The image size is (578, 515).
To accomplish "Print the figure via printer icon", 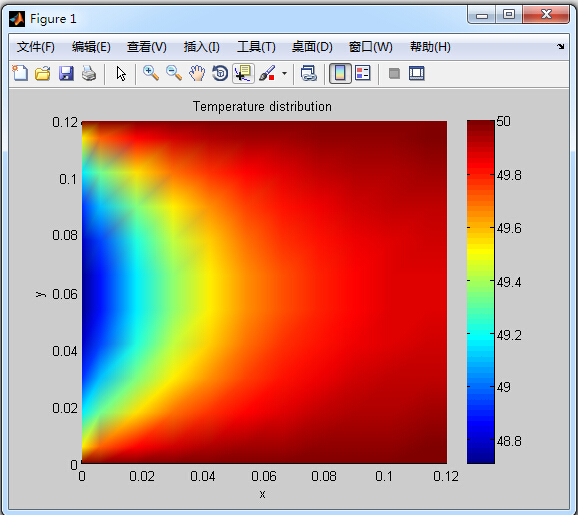I will click(x=89, y=73).
